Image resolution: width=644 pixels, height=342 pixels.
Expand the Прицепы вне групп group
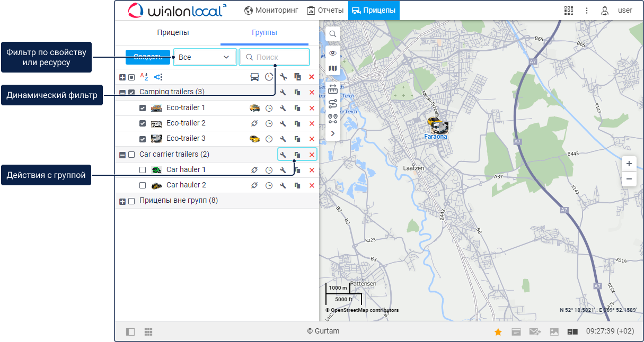(x=122, y=201)
